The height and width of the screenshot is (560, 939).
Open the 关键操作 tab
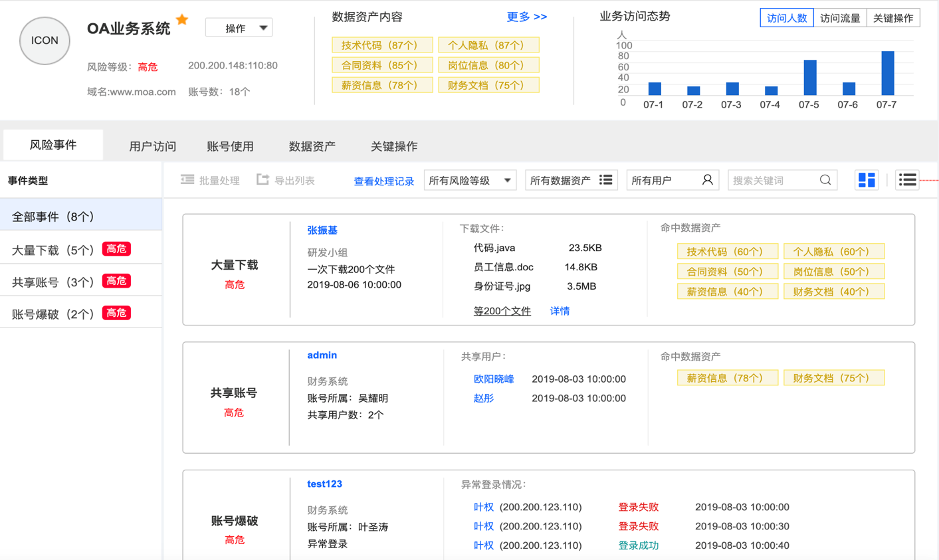click(394, 146)
